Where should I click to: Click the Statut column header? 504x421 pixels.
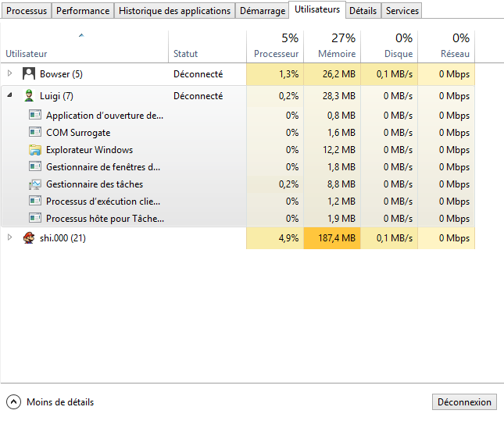point(185,54)
